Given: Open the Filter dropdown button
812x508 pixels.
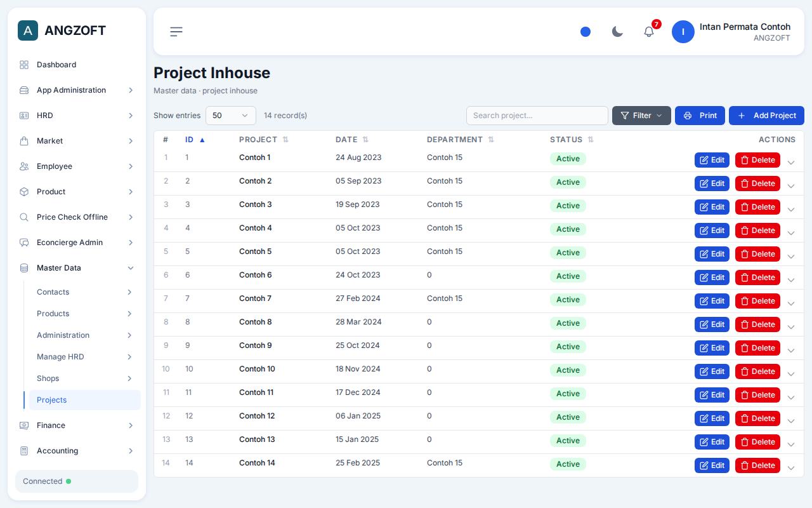Looking at the screenshot, I should click(641, 116).
